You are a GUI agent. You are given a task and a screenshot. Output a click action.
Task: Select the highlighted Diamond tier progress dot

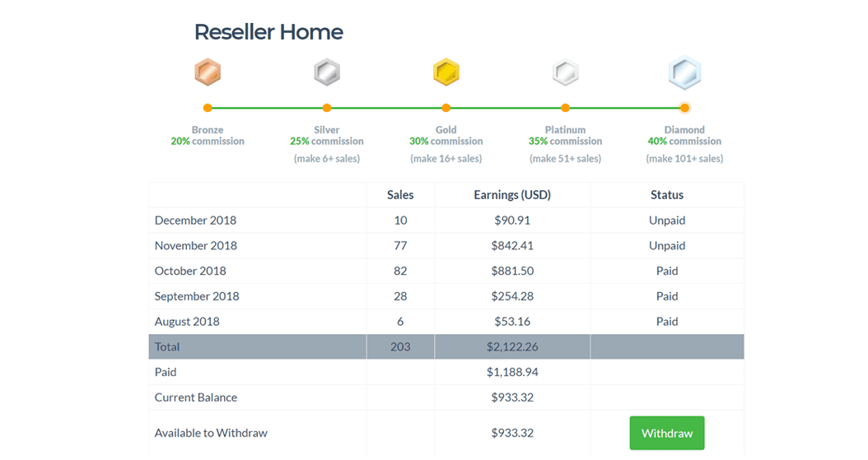pyautogui.click(x=685, y=108)
